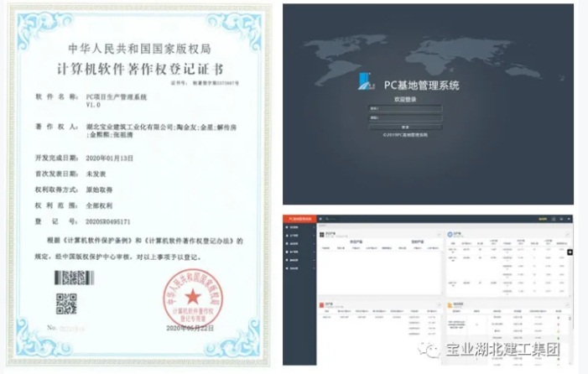The image size is (588, 374).
Task: Click the login button below the password field
Action: 405,127
